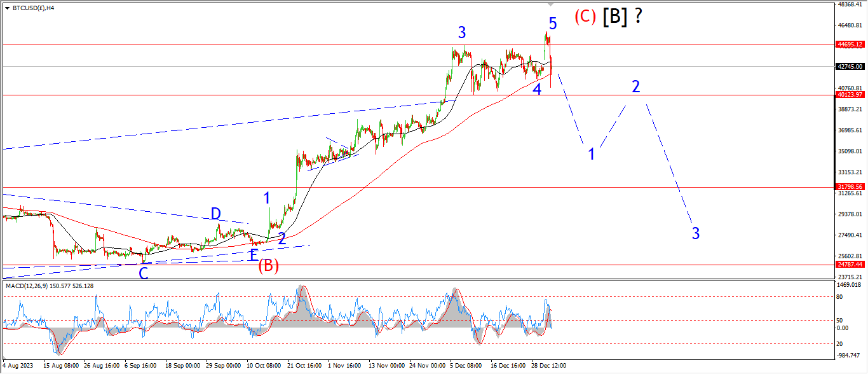This screenshot has height=374, width=868.
Task: Open the dropdown arrow beside BTCUSD title
Action: pyautogui.click(x=6, y=8)
